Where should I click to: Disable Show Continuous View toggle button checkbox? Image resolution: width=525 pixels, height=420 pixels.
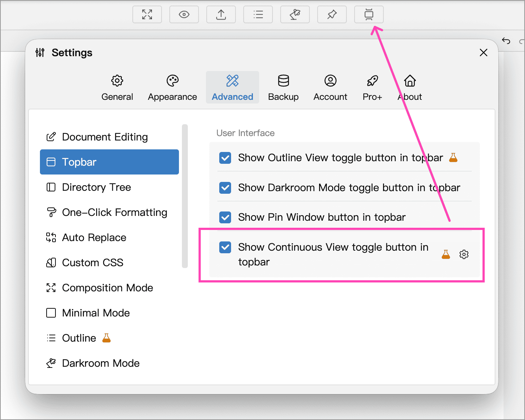coord(225,247)
